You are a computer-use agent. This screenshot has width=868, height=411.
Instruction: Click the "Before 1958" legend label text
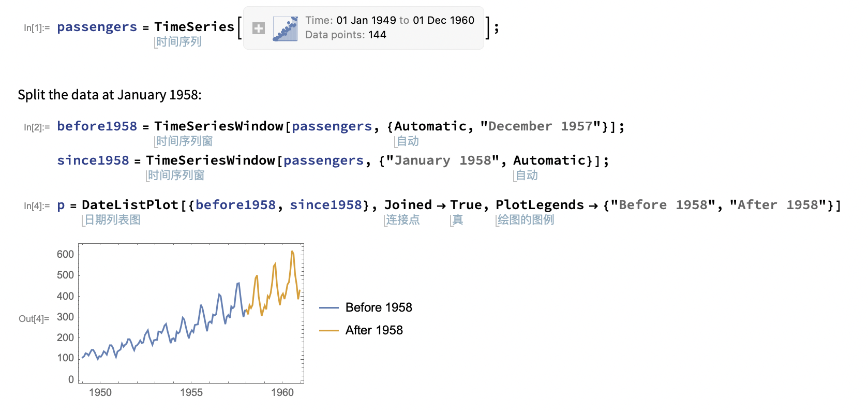(x=379, y=307)
